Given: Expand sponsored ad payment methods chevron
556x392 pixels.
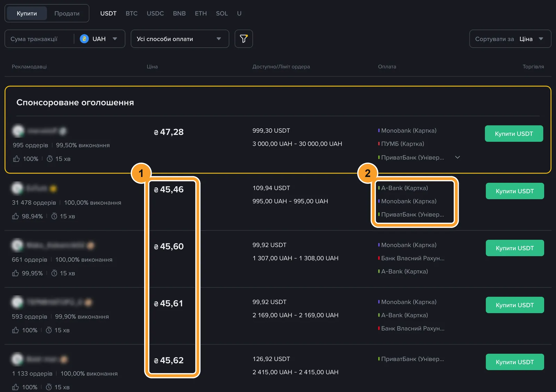Looking at the screenshot, I should (x=458, y=157).
